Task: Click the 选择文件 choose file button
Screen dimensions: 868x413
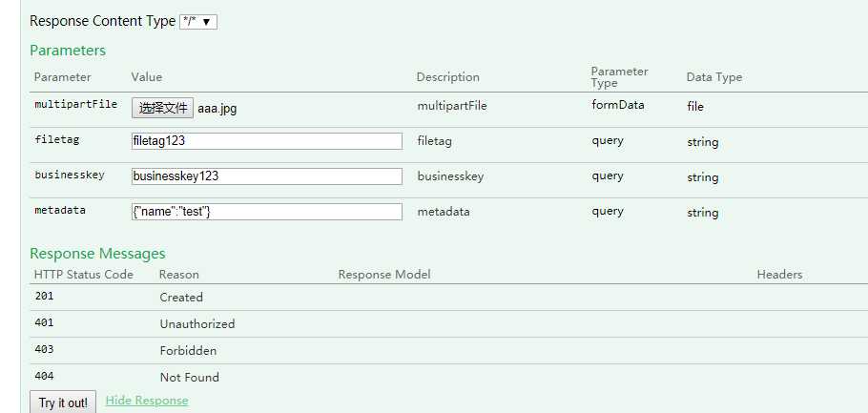Action: coord(162,108)
